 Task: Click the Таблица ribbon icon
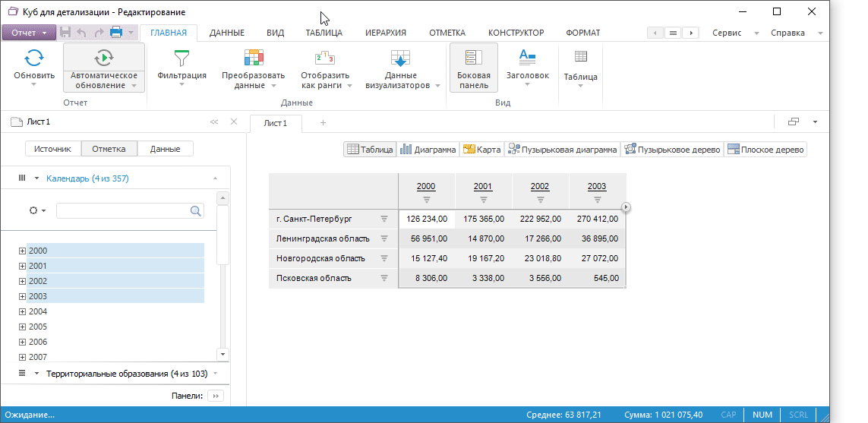[x=581, y=56]
